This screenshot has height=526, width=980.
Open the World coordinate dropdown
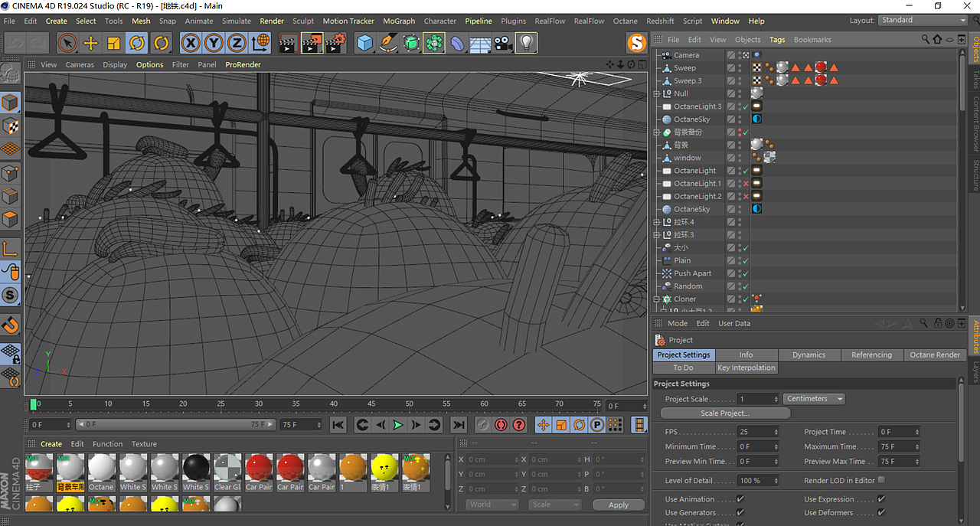(492, 505)
